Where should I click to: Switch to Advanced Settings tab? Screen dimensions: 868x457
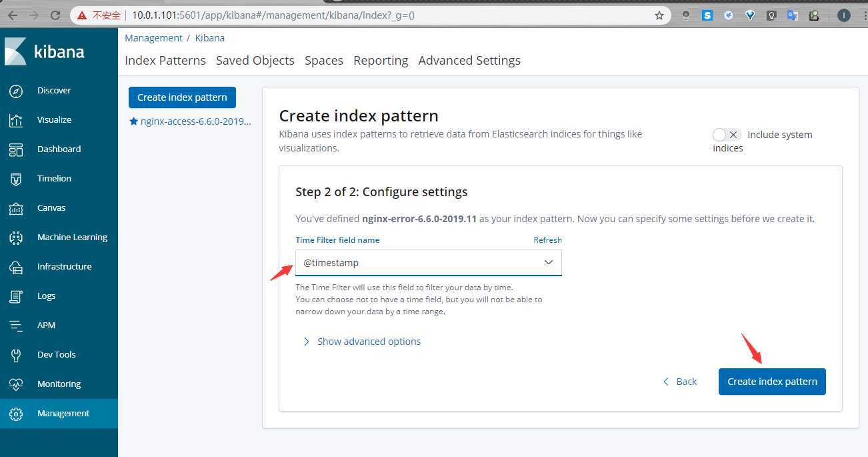click(469, 60)
